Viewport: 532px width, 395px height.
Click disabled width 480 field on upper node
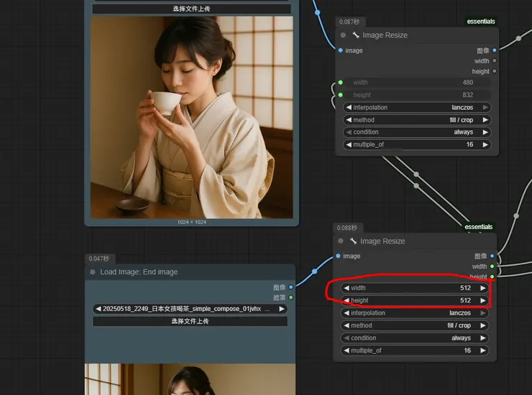pos(417,83)
